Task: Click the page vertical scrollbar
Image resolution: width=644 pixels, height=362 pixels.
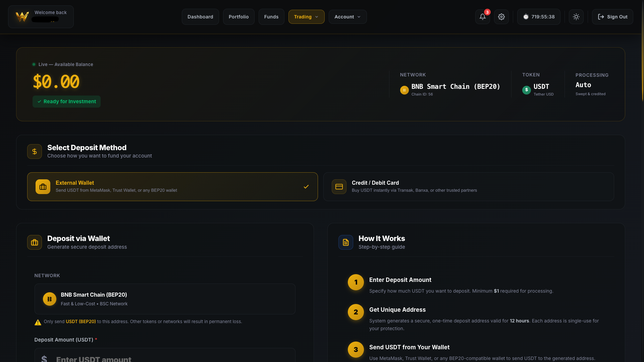Action: click(x=642, y=50)
